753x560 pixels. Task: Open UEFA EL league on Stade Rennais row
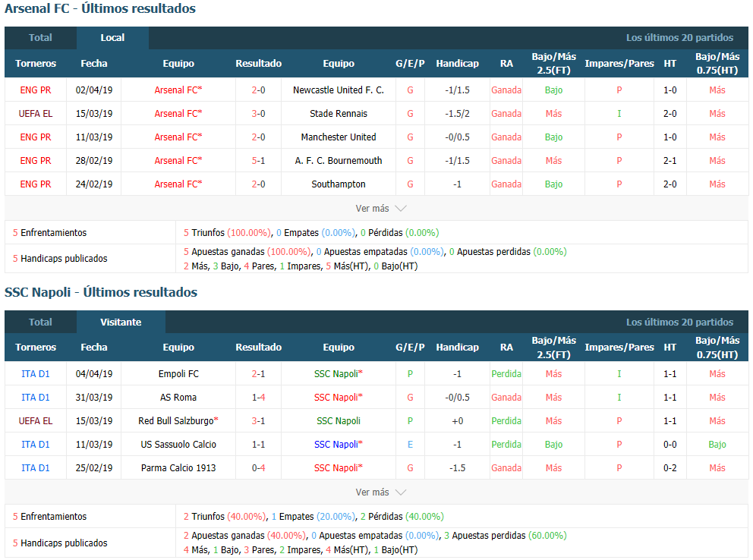[x=36, y=114]
